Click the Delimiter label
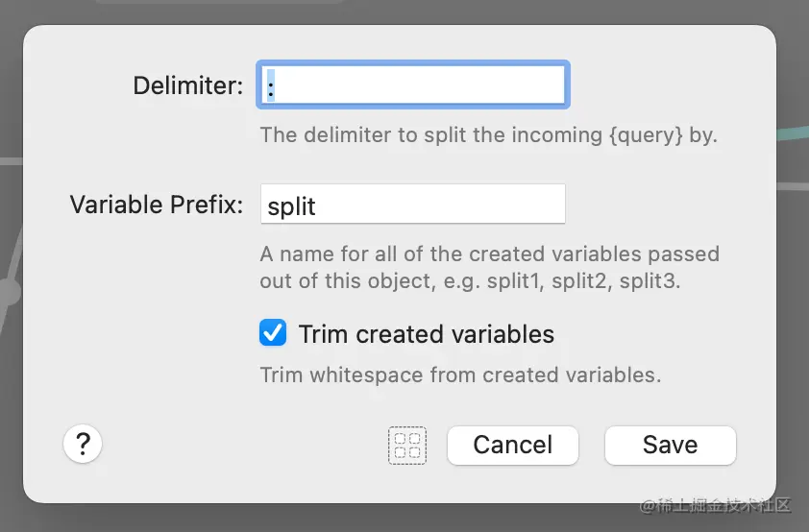Image resolution: width=809 pixels, height=532 pixels. [x=187, y=85]
